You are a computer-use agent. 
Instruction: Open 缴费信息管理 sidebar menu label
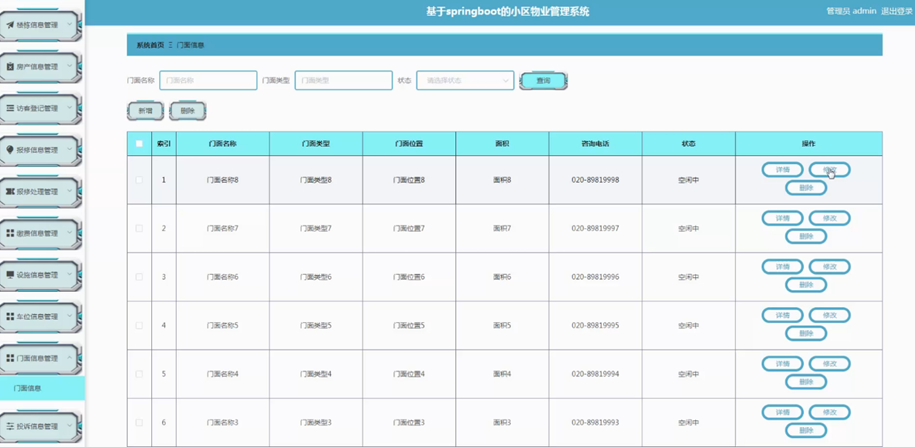tap(37, 233)
